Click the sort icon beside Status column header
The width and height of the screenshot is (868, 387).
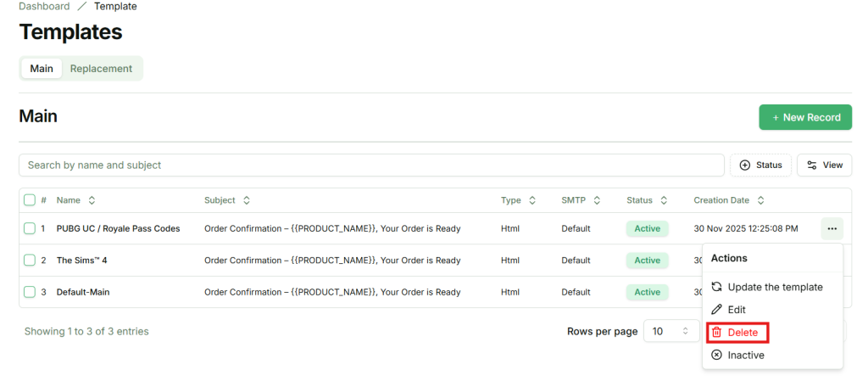(x=665, y=200)
